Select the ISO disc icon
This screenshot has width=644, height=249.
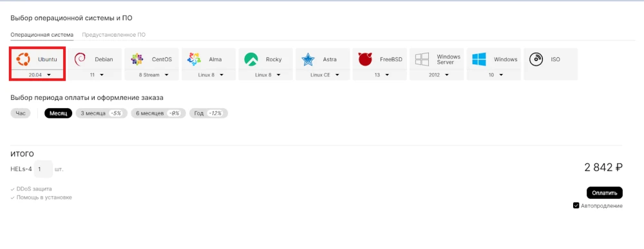(x=536, y=59)
